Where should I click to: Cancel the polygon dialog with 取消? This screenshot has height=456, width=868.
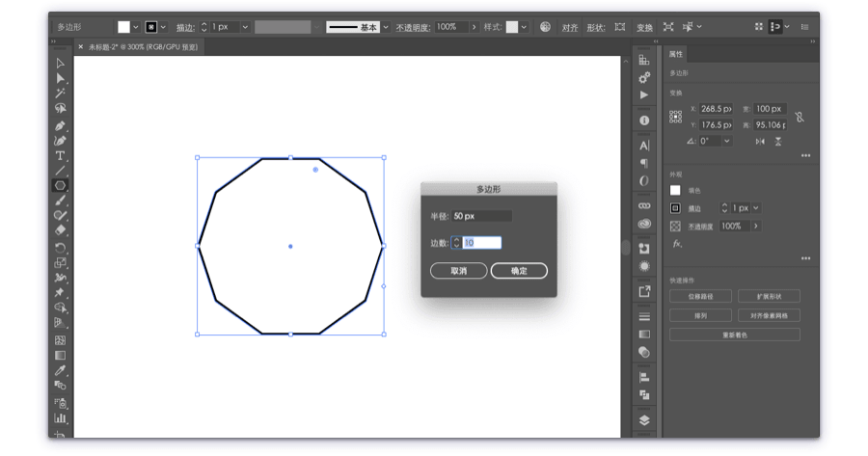pos(458,271)
